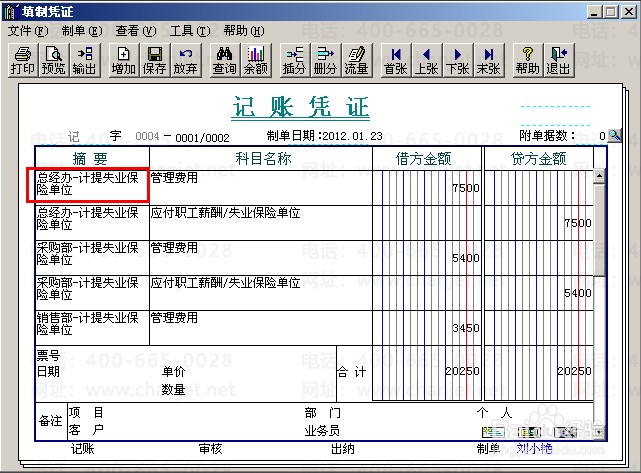Open 查询 search with binoculars icon

[224, 61]
